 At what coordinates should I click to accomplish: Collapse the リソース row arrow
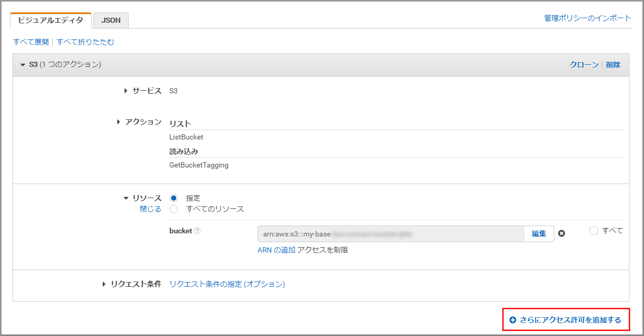click(126, 198)
